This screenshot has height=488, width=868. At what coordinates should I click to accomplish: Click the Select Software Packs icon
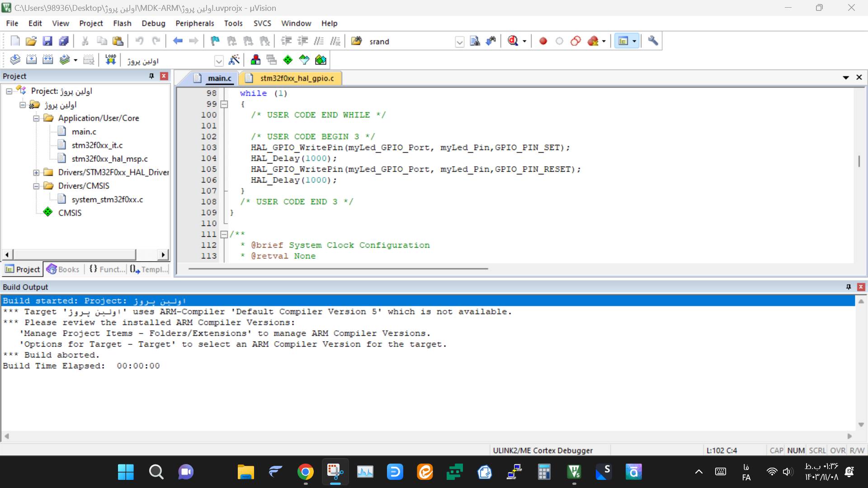[x=304, y=60]
